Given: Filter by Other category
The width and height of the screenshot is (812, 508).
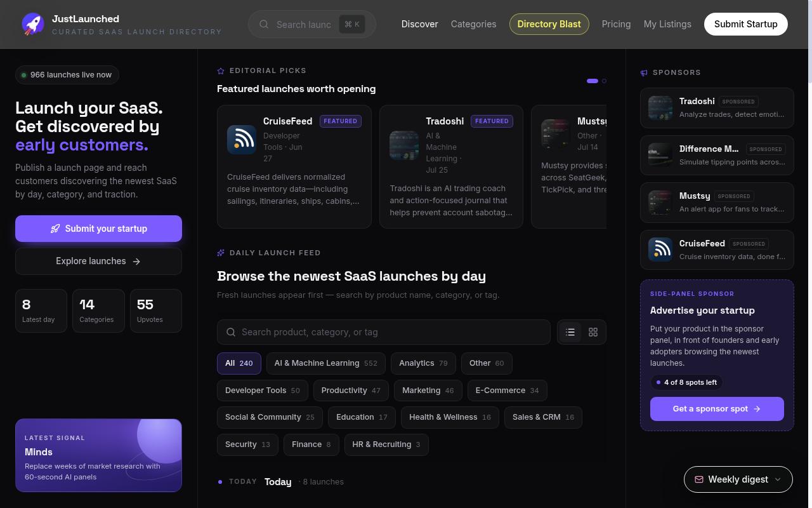Looking at the screenshot, I should pos(487,363).
